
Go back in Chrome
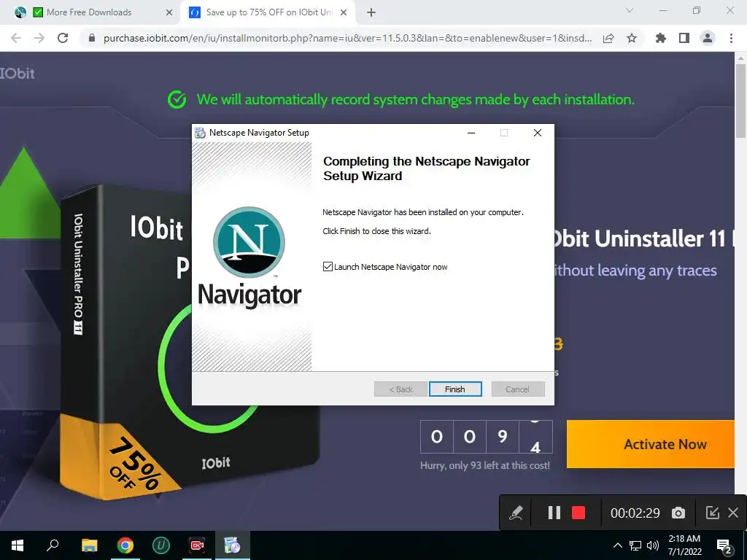click(16, 38)
